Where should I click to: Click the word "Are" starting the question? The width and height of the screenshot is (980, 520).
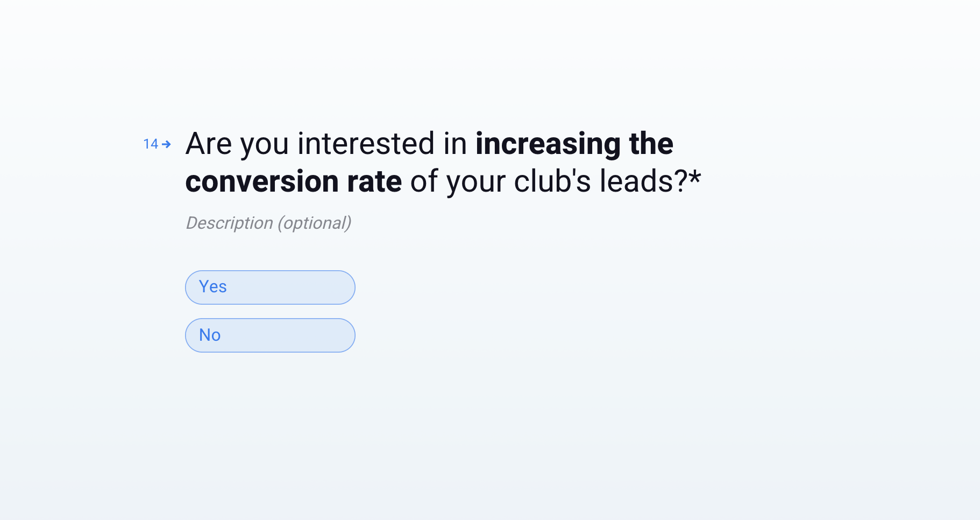209,144
